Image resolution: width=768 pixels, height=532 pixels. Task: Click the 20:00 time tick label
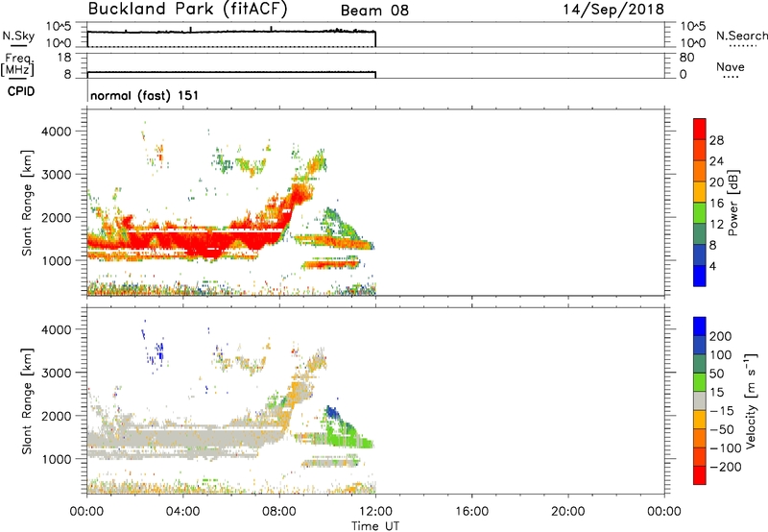567,512
